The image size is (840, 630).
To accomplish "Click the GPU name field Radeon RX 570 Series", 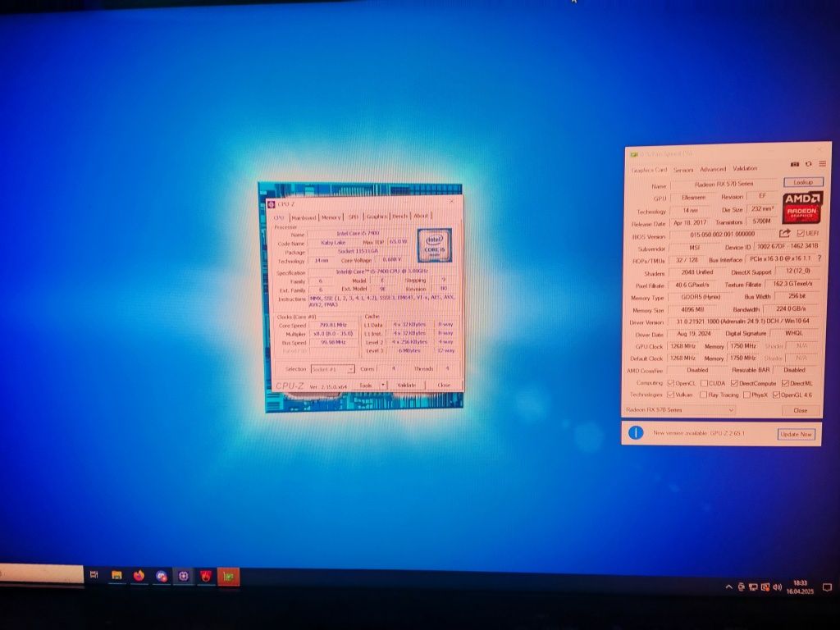I will 724,184.
